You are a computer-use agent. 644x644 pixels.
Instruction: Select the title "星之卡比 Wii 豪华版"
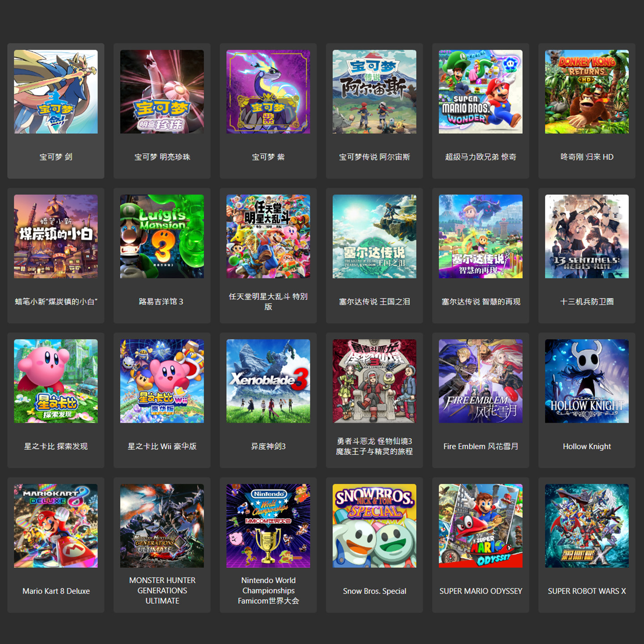[162, 446]
